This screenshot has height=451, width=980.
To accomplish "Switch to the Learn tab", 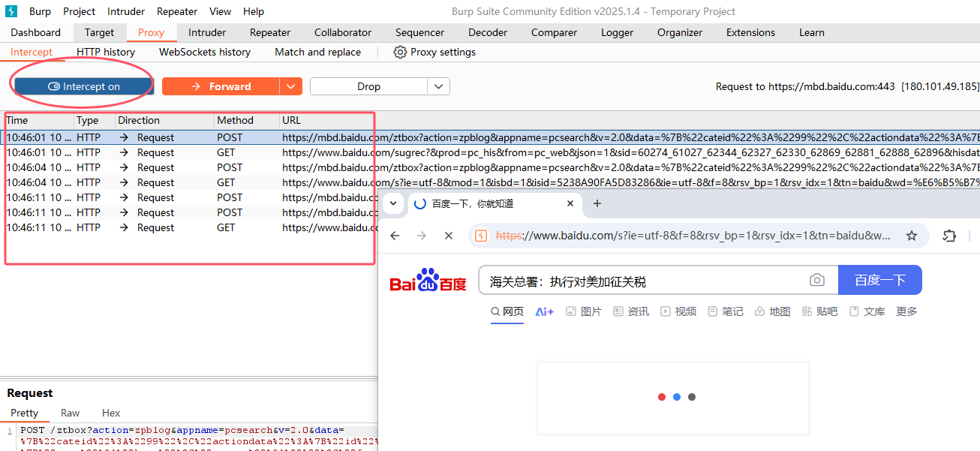I will tap(812, 32).
